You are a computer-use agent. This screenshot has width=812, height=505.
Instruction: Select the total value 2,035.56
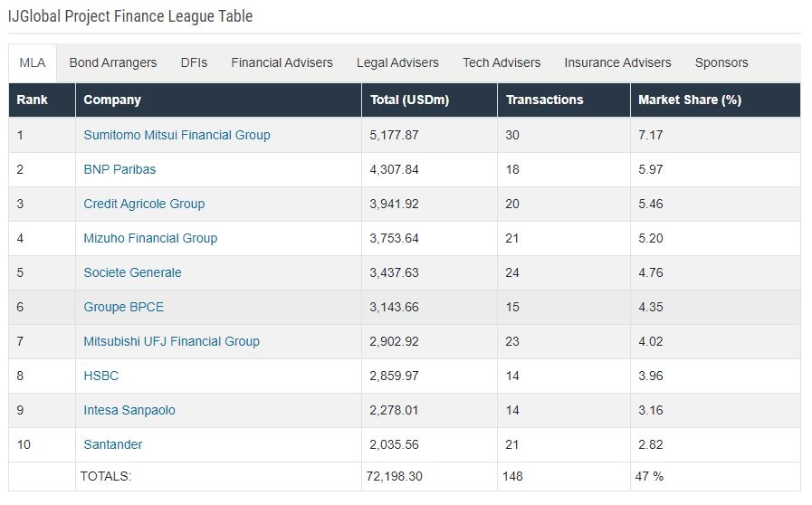tap(394, 444)
